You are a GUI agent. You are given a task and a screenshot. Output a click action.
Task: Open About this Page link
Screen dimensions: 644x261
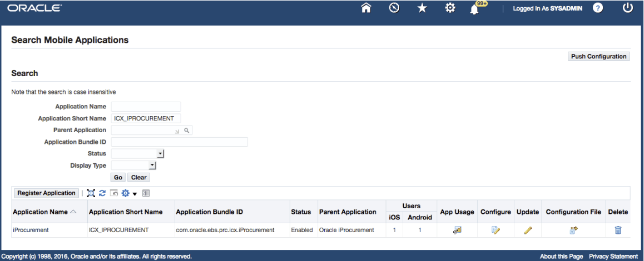click(x=561, y=257)
